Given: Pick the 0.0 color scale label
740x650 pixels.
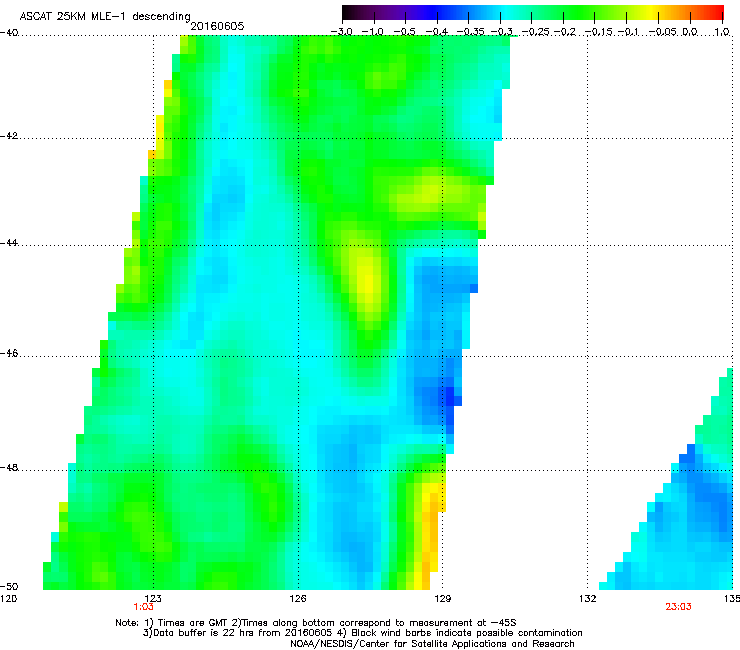Looking at the screenshot, I should point(690,32).
